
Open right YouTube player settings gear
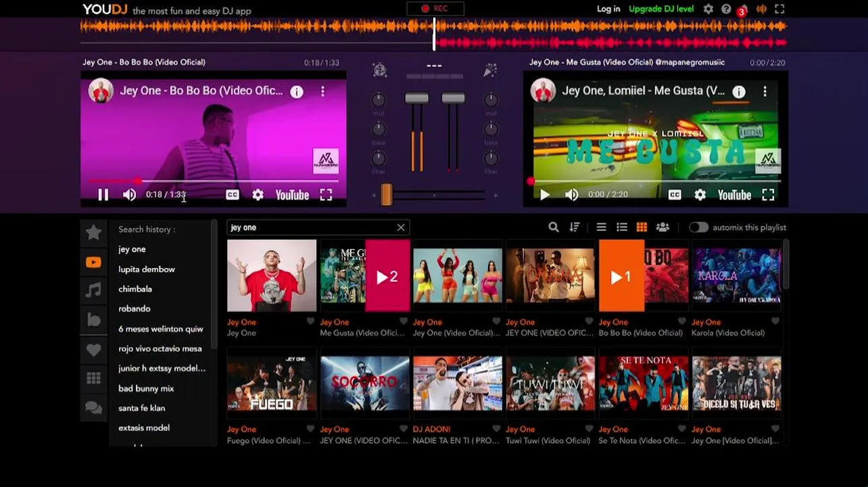(700, 195)
